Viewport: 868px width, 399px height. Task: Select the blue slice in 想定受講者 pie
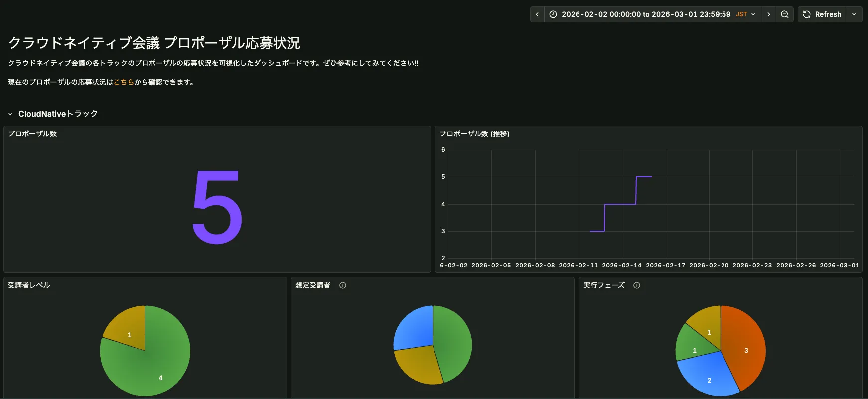(416, 329)
